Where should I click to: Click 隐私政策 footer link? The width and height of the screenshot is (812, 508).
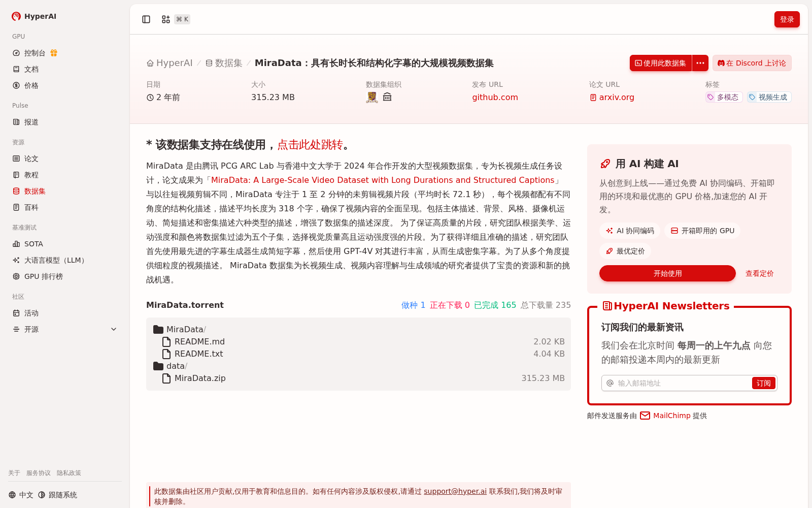[69, 473]
